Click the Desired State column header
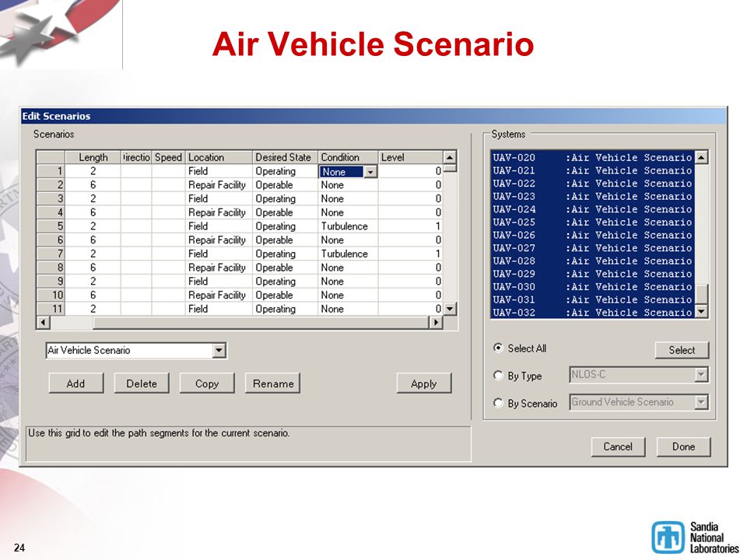 coord(285,157)
